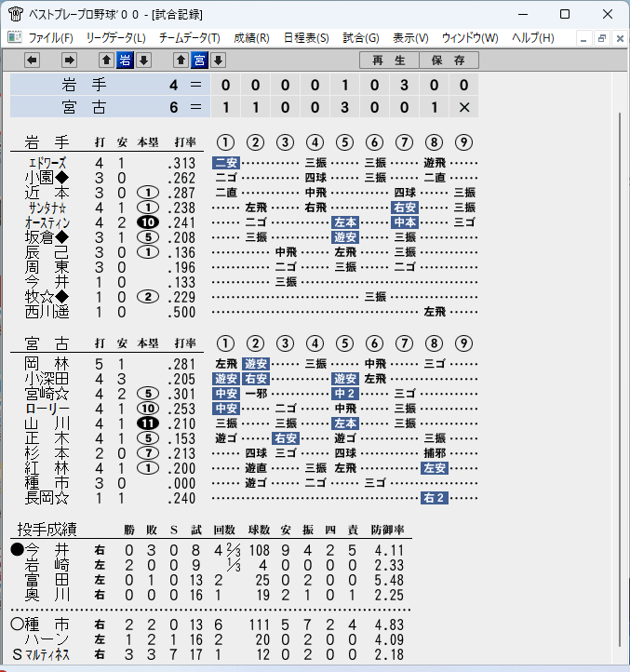This screenshot has width=630, height=672.
Task: Click 宮古 fifth-inning score 3
Action: point(344,107)
